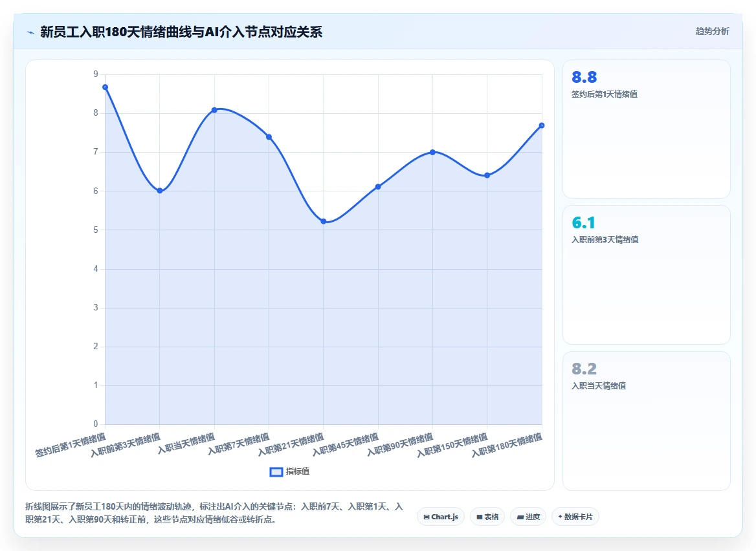Toggle the 指标值 legend item
The height and width of the screenshot is (551, 756).
[x=289, y=471]
